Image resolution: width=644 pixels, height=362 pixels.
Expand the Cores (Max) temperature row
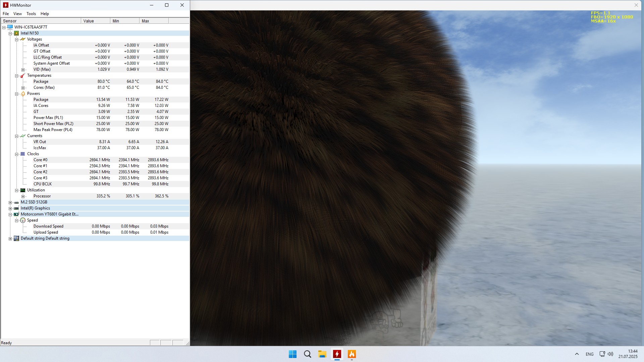coord(23,88)
